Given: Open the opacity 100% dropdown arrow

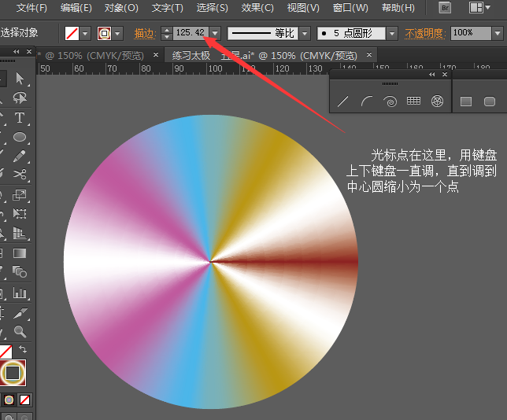Looking at the screenshot, I should (498, 33).
